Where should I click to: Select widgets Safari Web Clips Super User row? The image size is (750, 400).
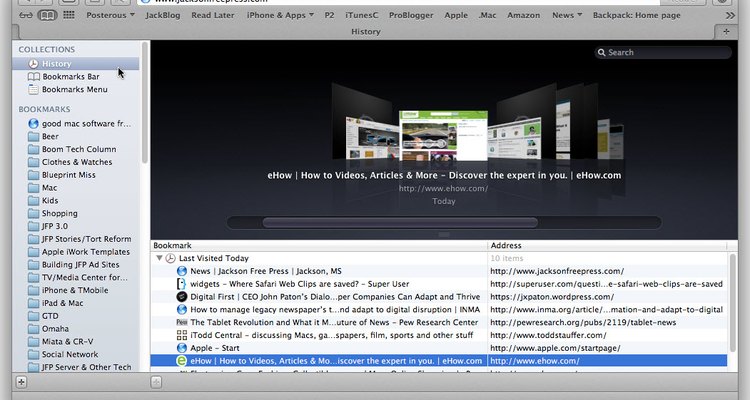click(x=439, y=284)
